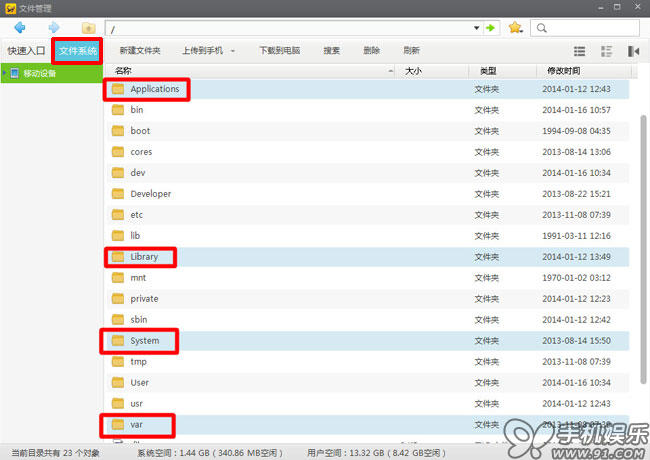
Task: Click the green go arrow beside path
Action: tap(490, 28)
